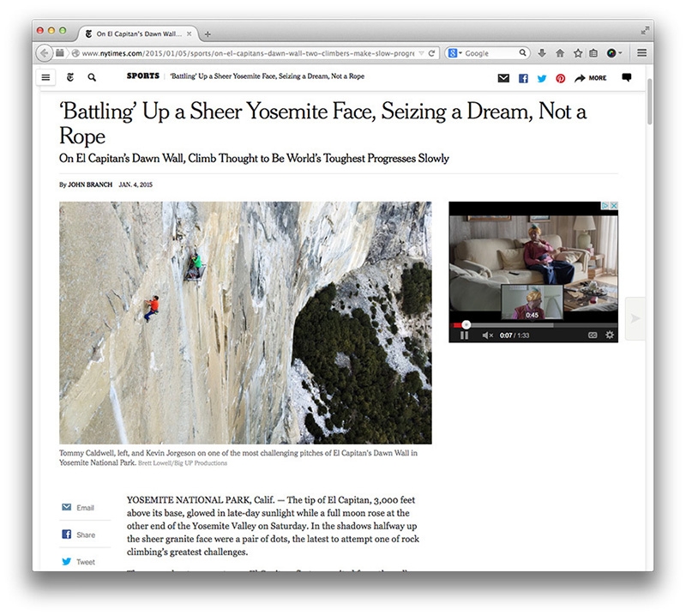686x616 pixels.
Task: Seek along the video ad progress bar
Action: [533, 325]
